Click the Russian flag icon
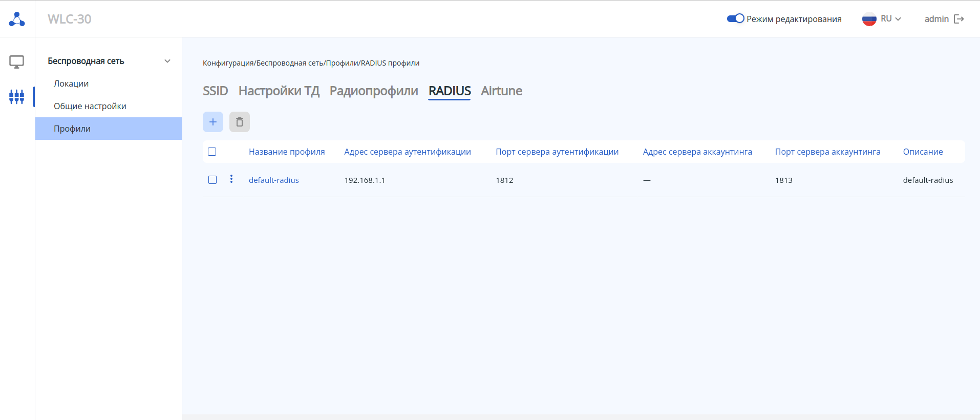This screenshot has height=420, width=980. (x=869, y=19)
